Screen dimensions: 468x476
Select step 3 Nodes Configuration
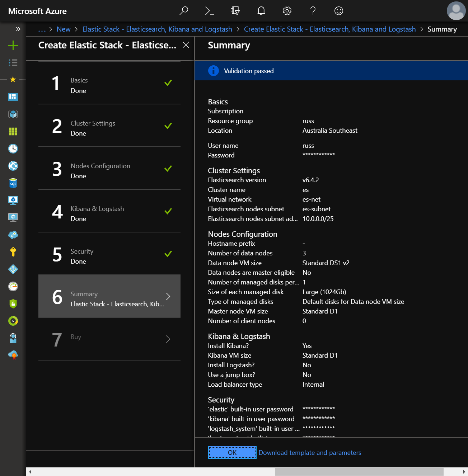point(109,168)
